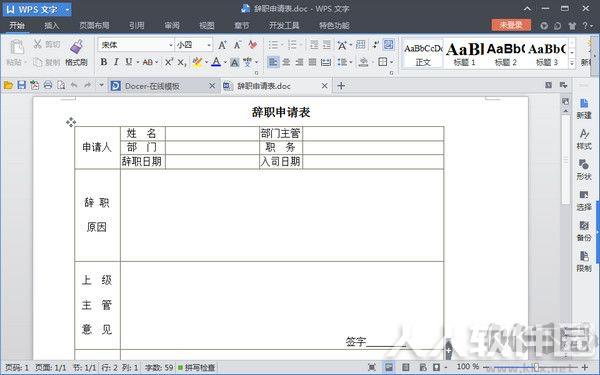Close the 辞职申请表.doc tab
The height and width of the screenshot is (375, 600).
(324, 86)
